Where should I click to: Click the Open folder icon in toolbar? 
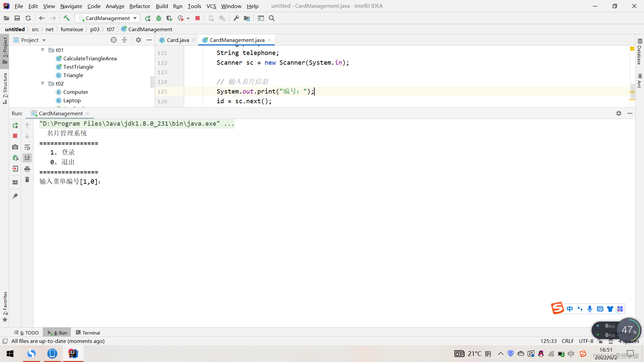(x=6, y=18)
